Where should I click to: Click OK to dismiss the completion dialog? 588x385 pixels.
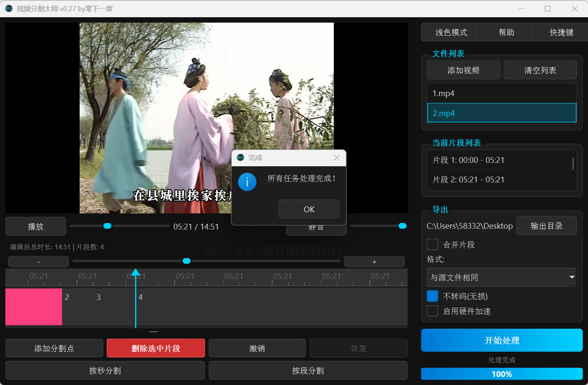click(309, 209)
